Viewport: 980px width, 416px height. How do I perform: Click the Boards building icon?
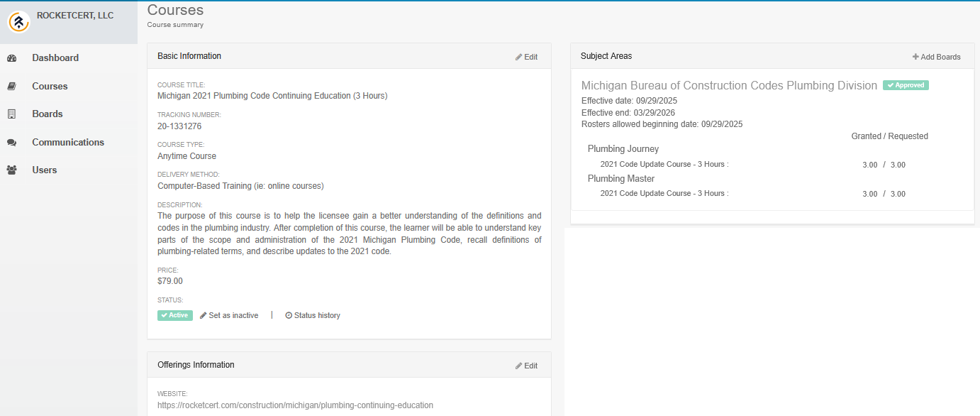tap(11, 114)
